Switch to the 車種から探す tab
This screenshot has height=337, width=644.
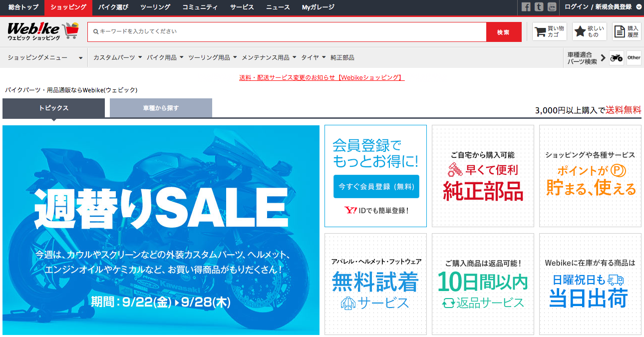click(x=161, y=108)
